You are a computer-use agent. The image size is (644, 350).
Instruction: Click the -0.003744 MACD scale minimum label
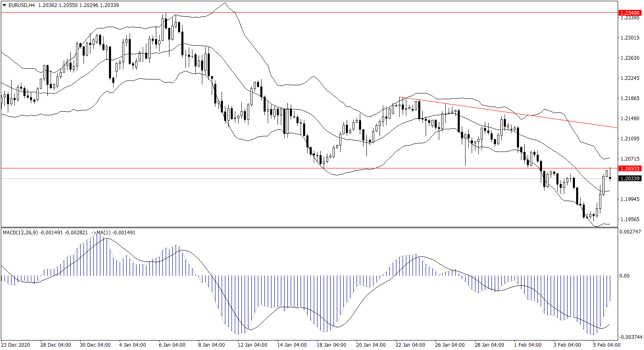pyautogui.click(x=630, y=337)
